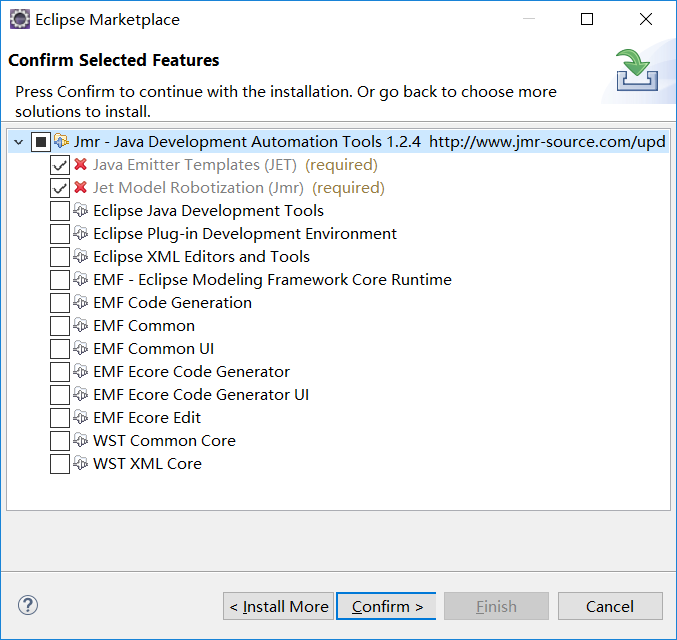This screenshot has height=640, width=677.
Task: Select Eclipse Java Development Tools label
Action: point(209,211)
